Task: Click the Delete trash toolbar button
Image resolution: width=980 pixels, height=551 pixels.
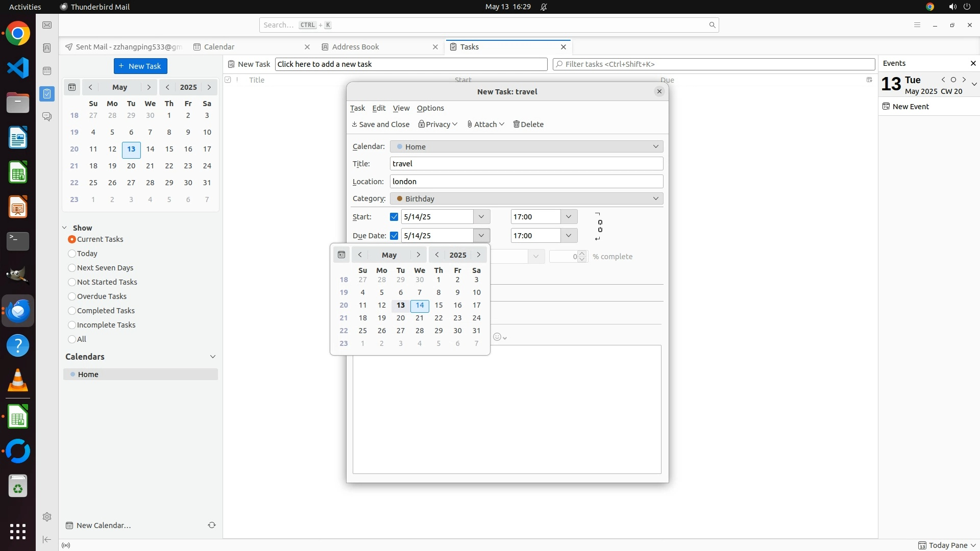Action: pyautogui.click(x=528, y=124)
